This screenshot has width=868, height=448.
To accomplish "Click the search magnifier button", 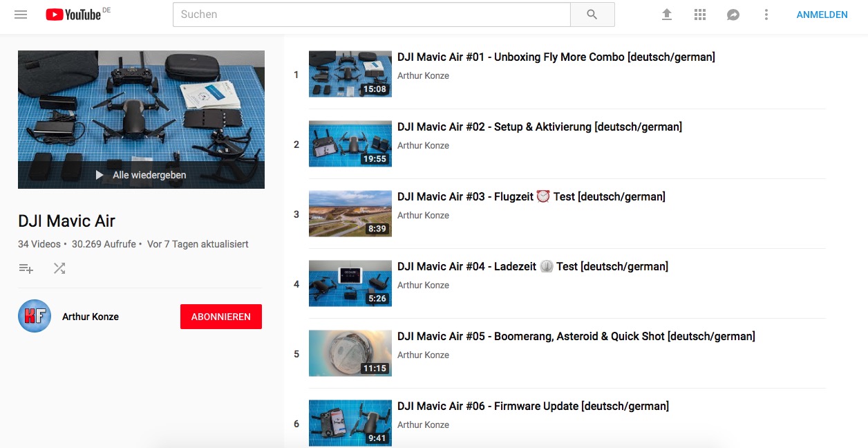I will click(592, 15).
